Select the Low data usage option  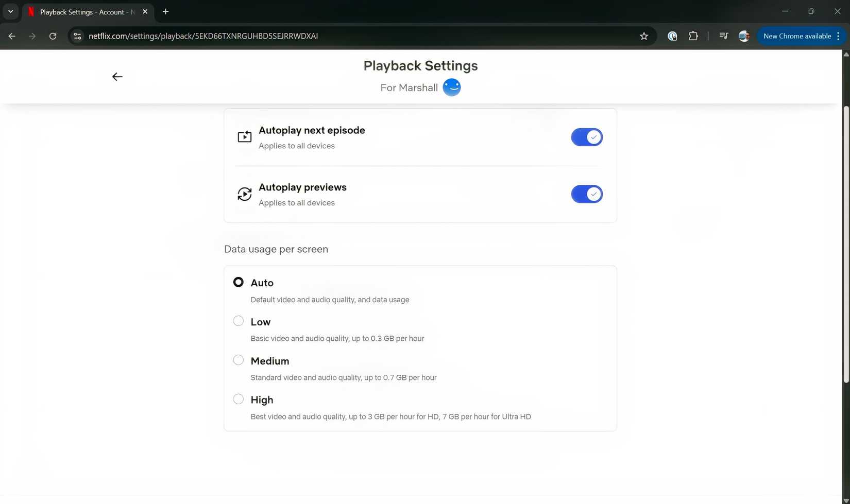(x=239, y=321)
